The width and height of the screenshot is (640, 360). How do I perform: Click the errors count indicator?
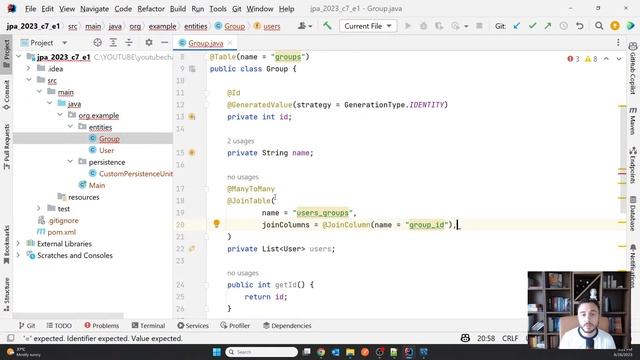573,59
